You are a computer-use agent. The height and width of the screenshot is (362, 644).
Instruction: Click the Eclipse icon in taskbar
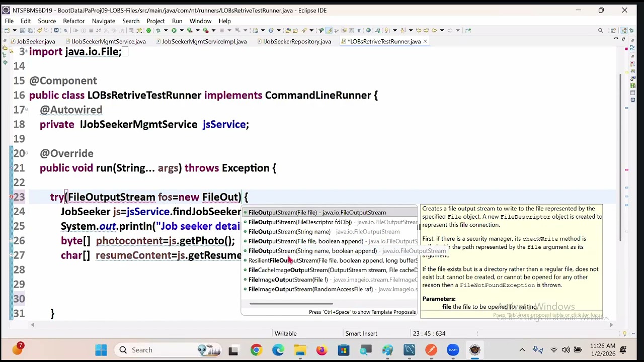474,350
